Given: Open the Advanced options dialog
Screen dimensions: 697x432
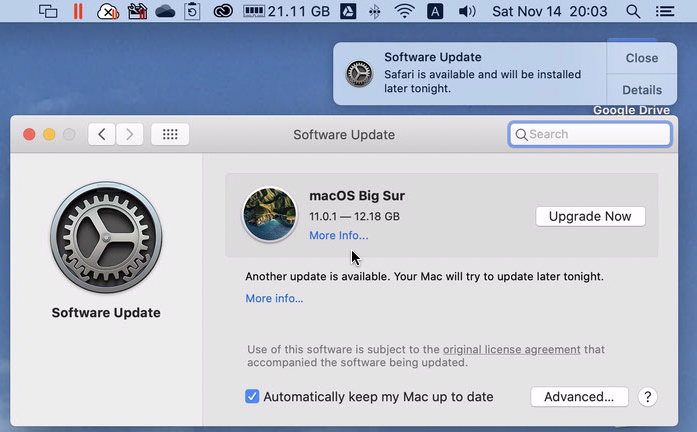Looking at the screenshot, I should [x=579, y=397].
